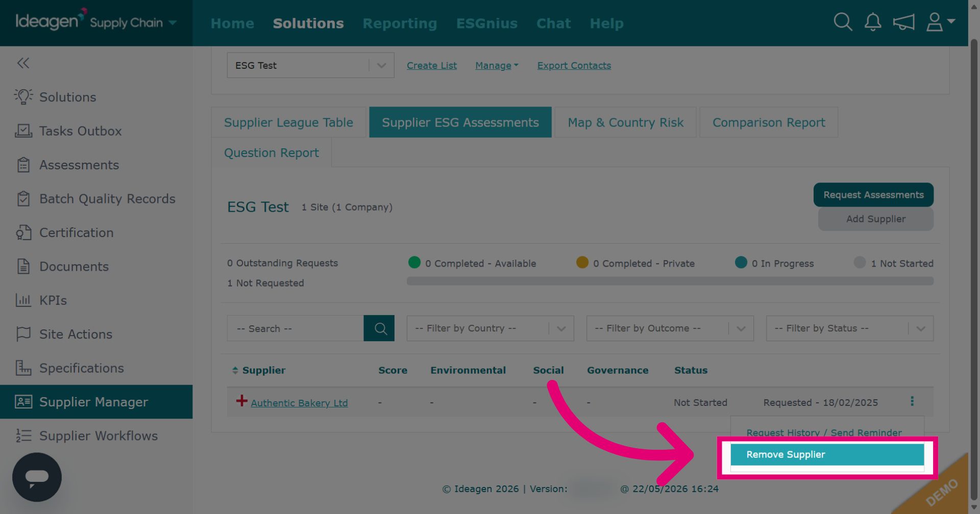Switch to the Map & Country Risk tab
Screen dimensions: 980x514
coord(625,122)
